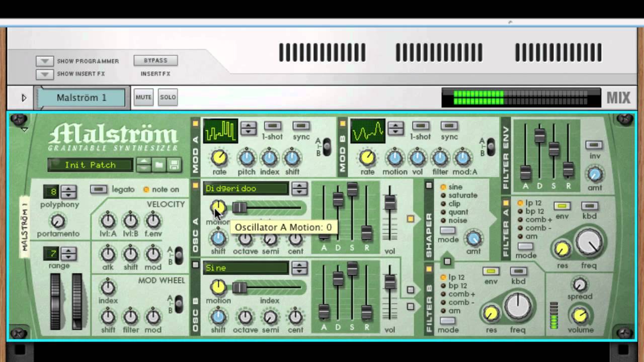Click the Didgeridoo graintable selector arrows

(299, 189)
